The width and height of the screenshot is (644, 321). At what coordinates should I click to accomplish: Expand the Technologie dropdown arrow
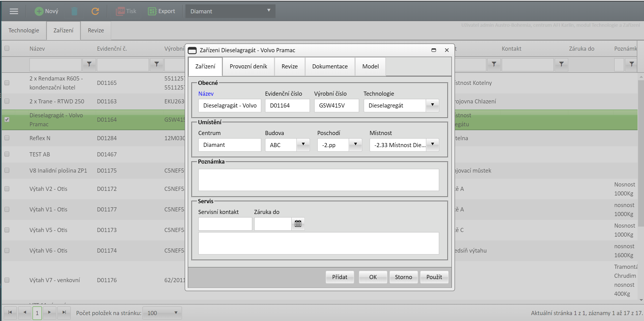432,105
